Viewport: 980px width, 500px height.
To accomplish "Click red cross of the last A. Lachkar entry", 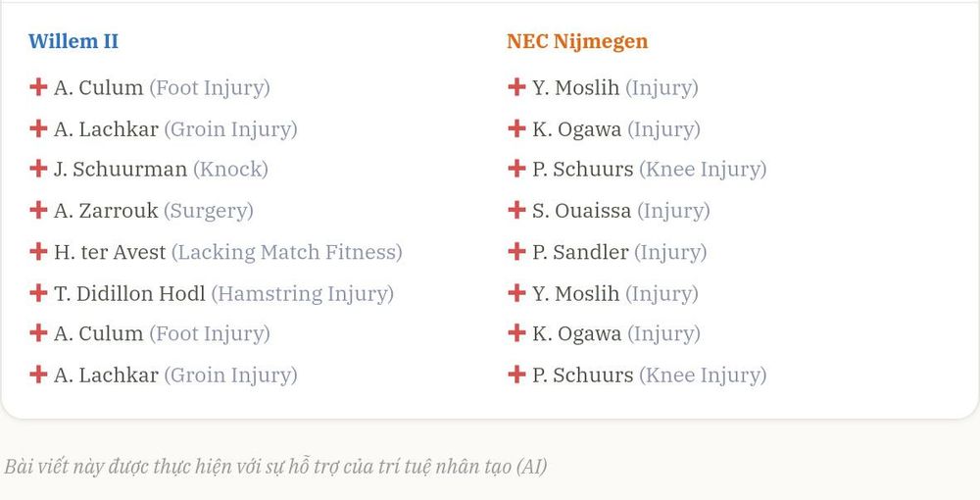I will pos(38,375).
